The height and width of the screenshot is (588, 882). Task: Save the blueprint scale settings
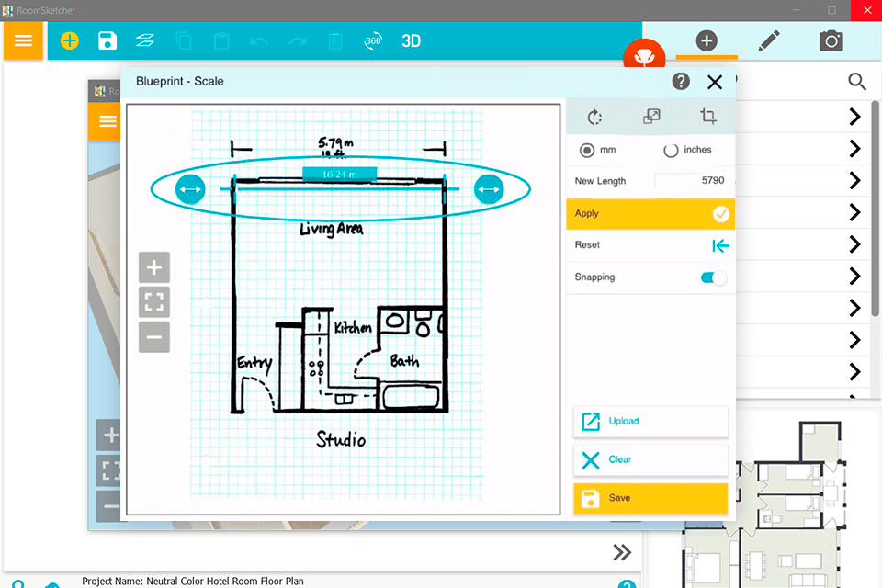(x=650, y=498)
